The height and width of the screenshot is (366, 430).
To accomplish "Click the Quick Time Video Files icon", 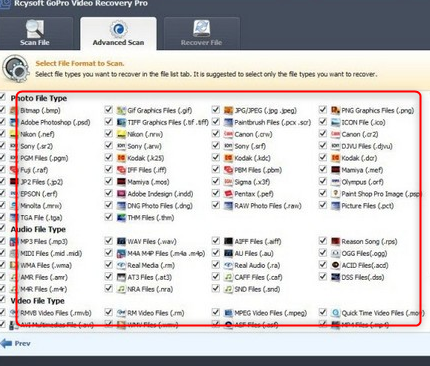I will coord(335,313).
